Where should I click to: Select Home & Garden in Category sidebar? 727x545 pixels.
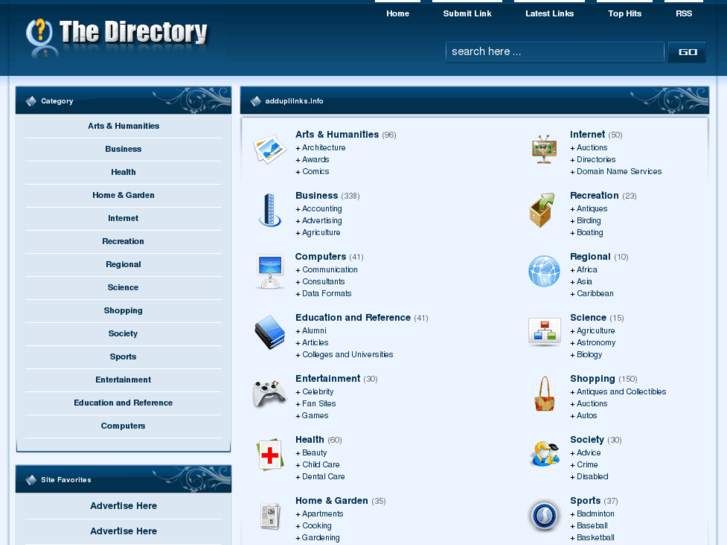[x=123, y=195]
